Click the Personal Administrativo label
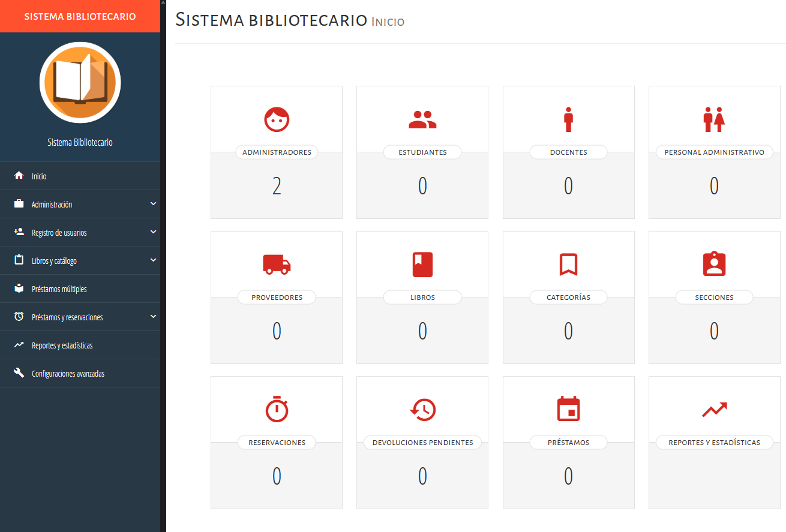 click(x=714, y=152)
